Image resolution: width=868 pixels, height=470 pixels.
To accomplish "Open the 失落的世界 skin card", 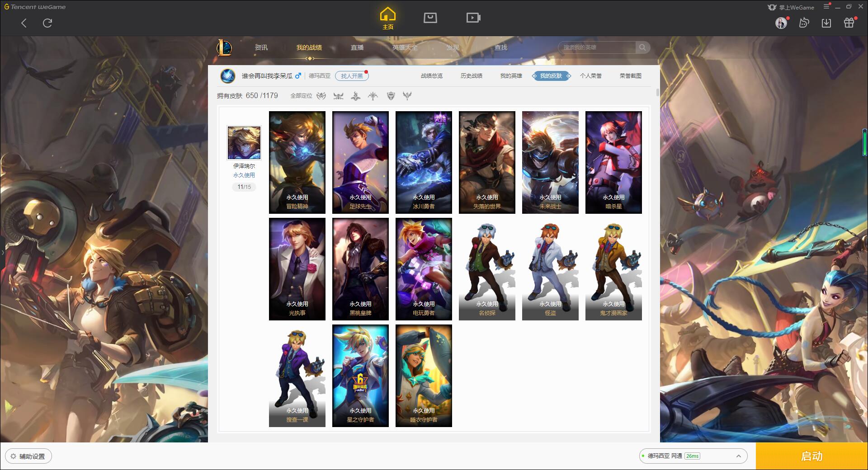I will pyautogui.click(x=487, y=163).
